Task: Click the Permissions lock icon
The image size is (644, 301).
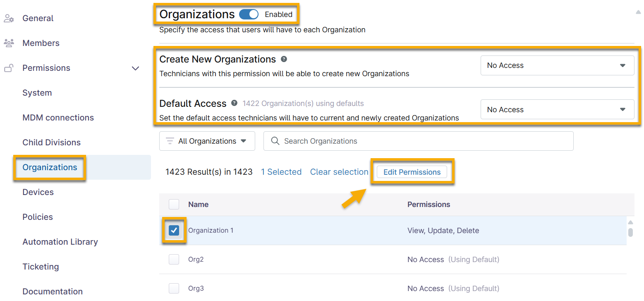Action: (9, 68)
